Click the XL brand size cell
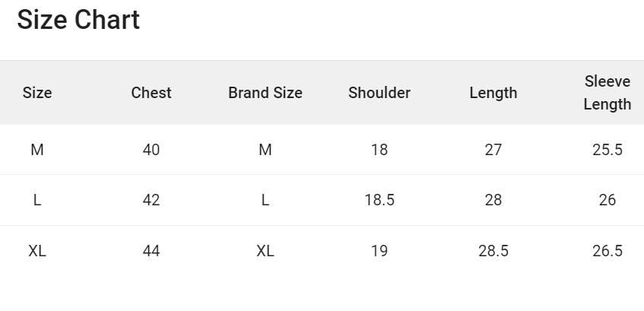The image size is (644, 311). pyautogui.click(x=265, y=251)
